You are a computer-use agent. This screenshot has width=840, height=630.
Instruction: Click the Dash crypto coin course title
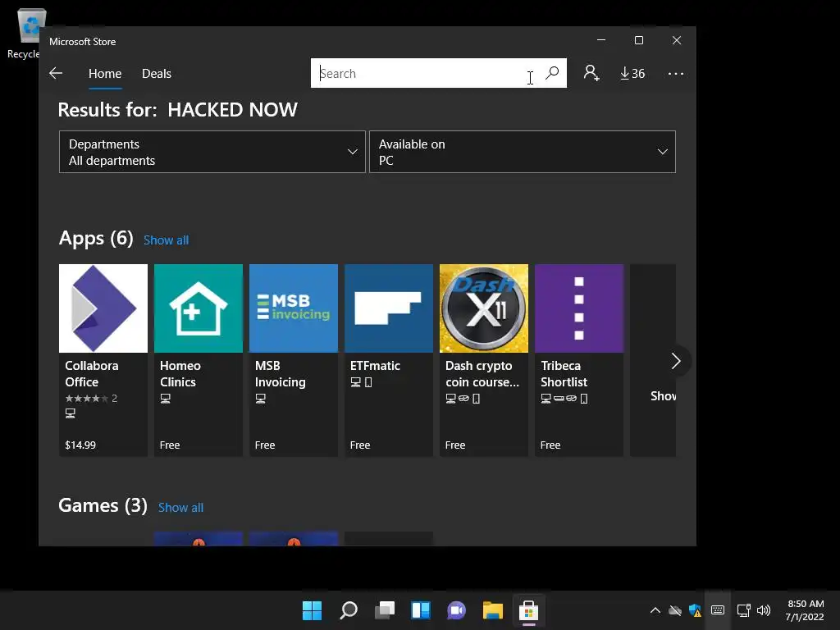pyautogui.click(x=482, y=373)
